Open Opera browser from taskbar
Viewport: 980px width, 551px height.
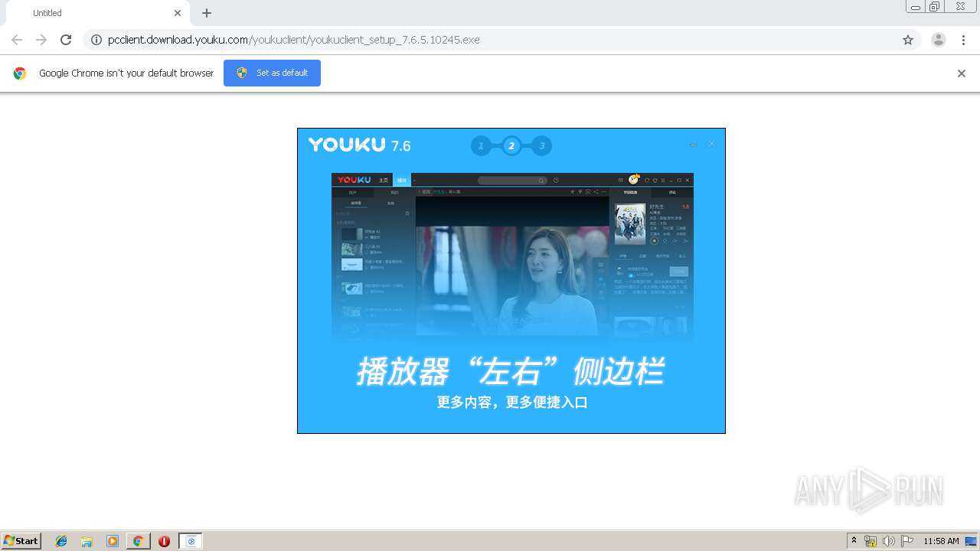pyautogui.click(x=164, y=541)
